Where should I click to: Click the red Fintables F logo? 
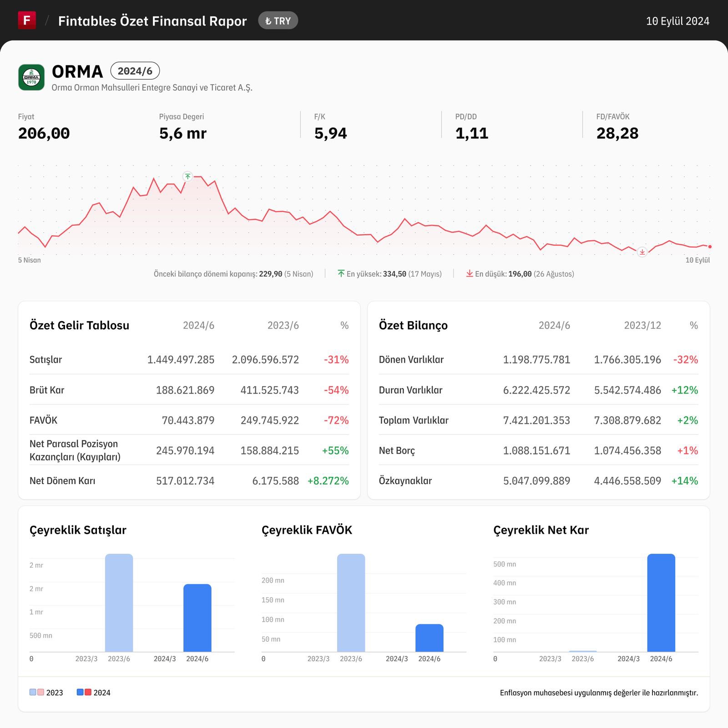tap(27, 20)
